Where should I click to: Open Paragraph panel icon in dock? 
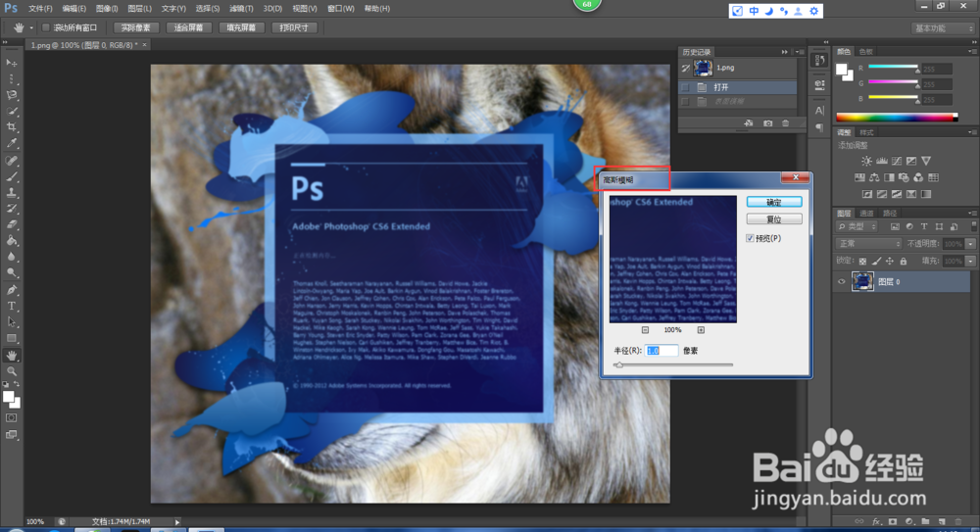pos(819,127)
